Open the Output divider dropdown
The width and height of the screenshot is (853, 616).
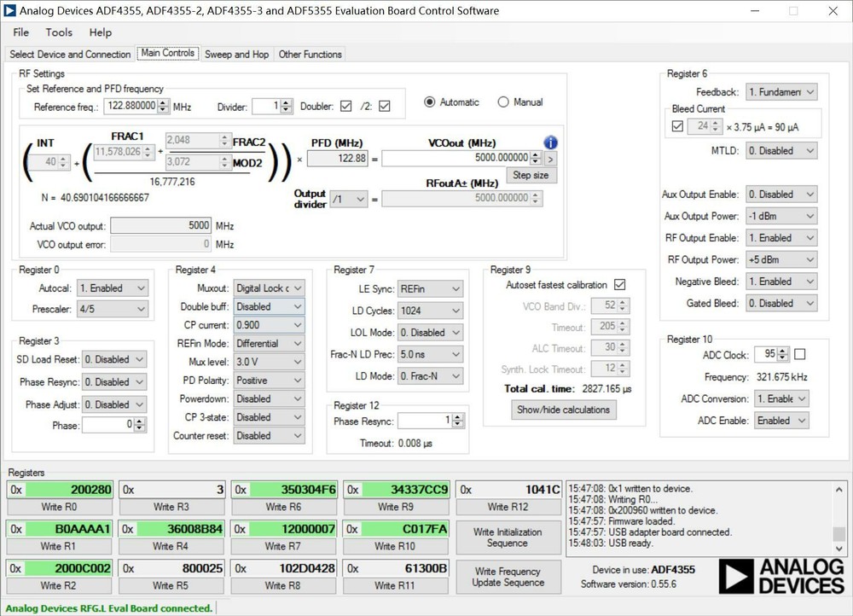tap(348, 198)
